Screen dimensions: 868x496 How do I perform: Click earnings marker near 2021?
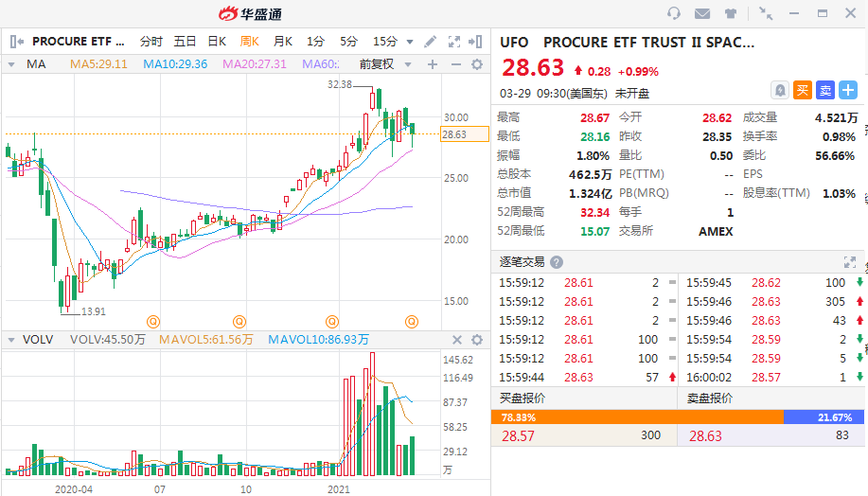[x=332, y=322]
